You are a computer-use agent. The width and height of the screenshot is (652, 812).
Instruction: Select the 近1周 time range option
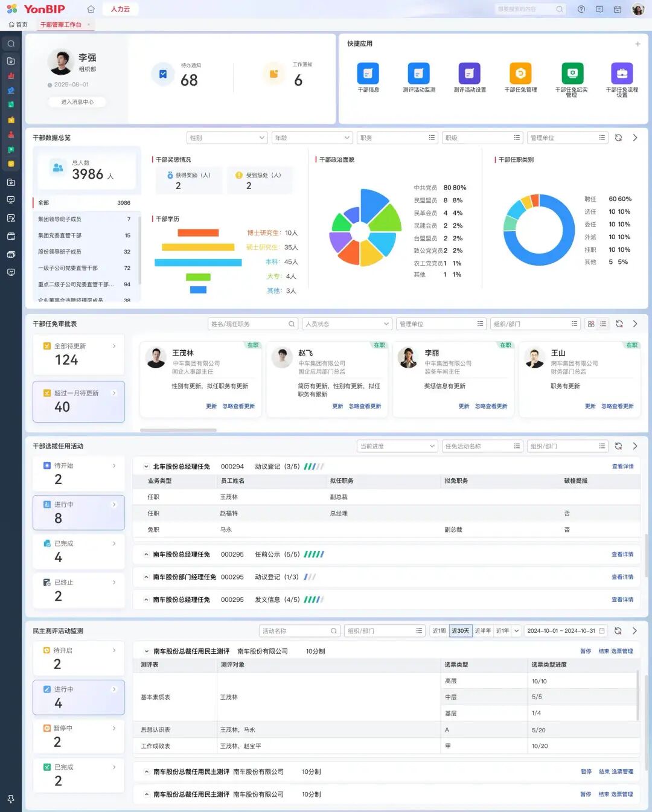click(439, 631)
